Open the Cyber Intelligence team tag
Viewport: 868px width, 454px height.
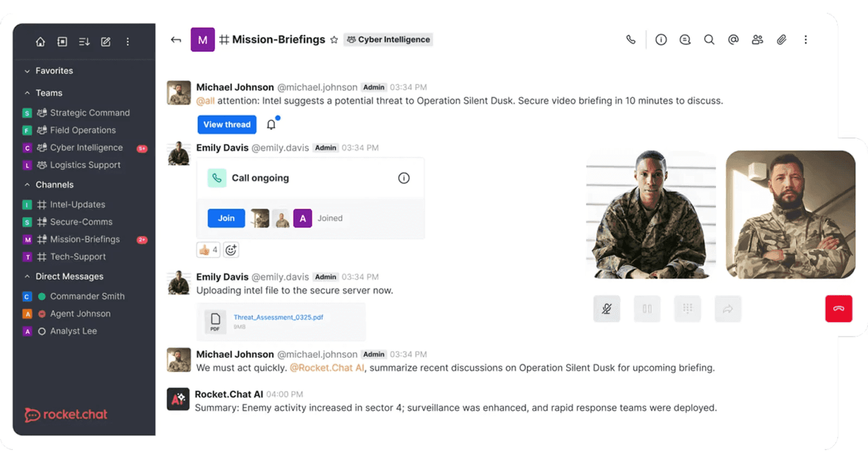tap(388, 40)
